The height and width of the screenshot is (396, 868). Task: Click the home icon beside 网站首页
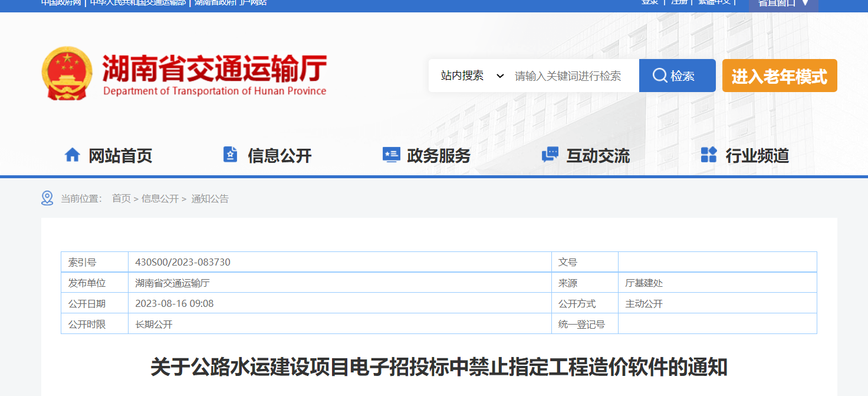[x=73, y=154]
